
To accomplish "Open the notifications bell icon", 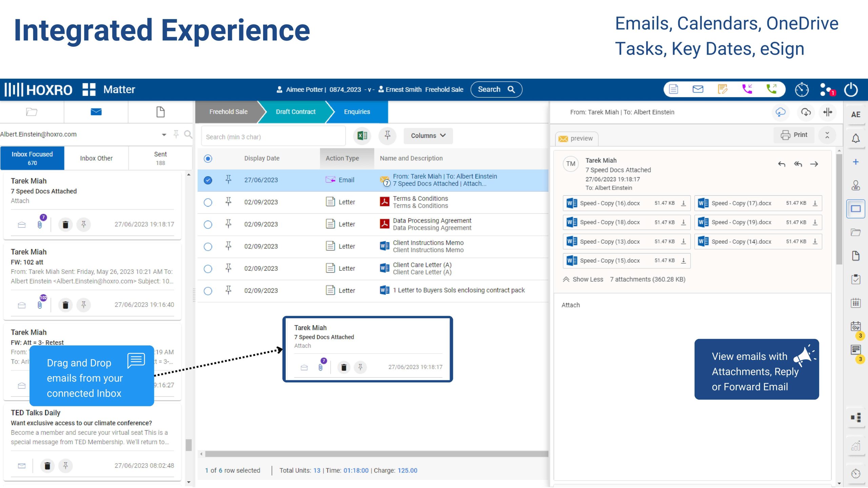I will 855,138.
